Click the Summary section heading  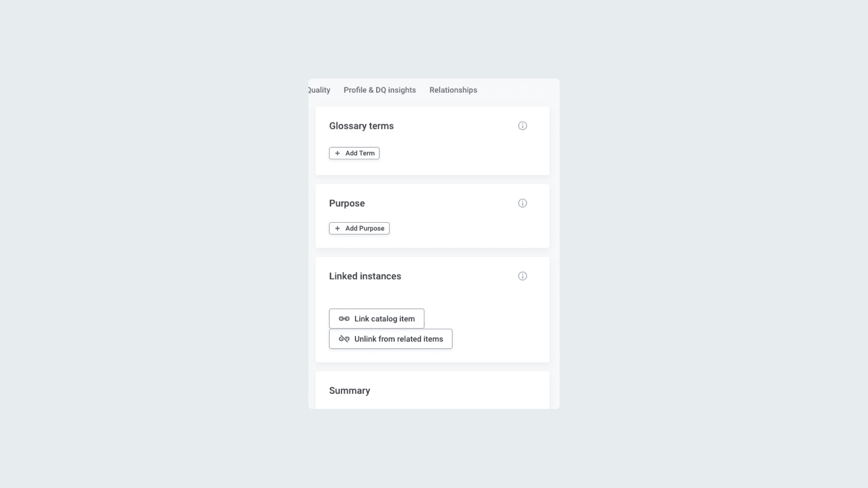point(349,390)
